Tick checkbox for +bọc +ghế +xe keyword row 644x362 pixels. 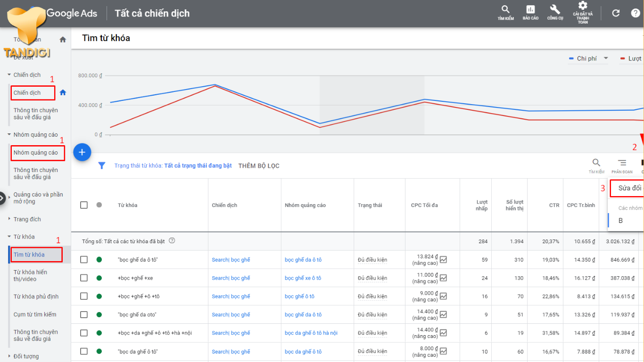point(84,278)
